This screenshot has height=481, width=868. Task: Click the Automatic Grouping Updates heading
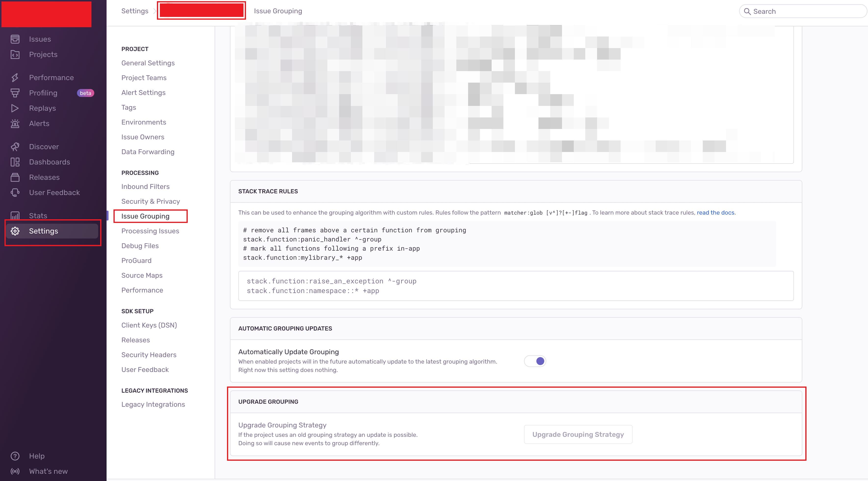285,329
